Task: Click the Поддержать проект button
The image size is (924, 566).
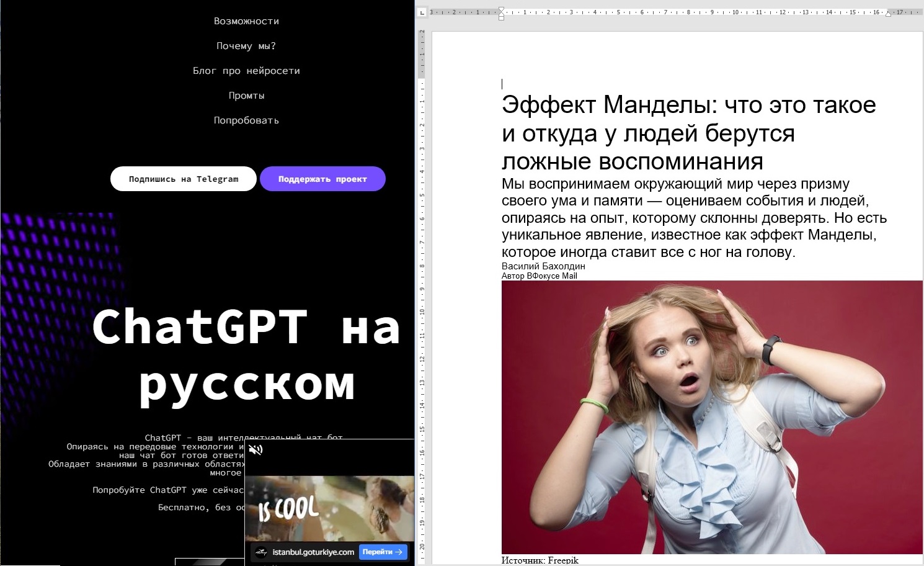Action: click(x=322, y=179)
